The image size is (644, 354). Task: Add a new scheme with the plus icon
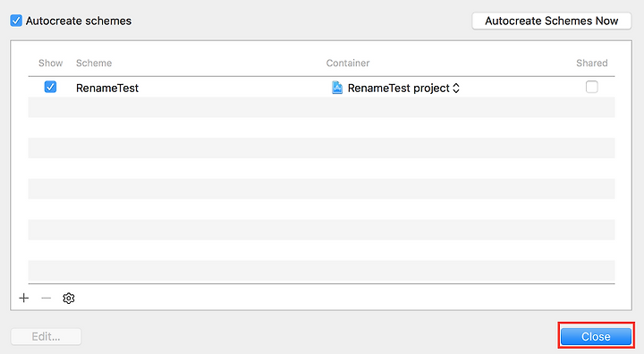(x=24, y=299)
